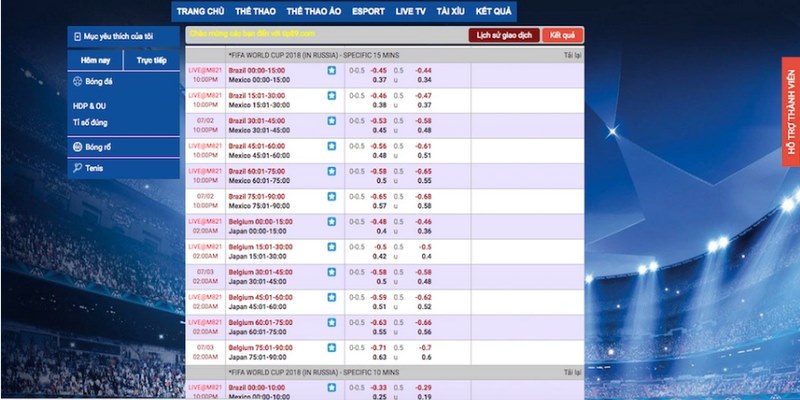Screen dimensions: 800x400
Task: Click the basketball icon beside Bóng rổ
Action: [x=78, y=147]
